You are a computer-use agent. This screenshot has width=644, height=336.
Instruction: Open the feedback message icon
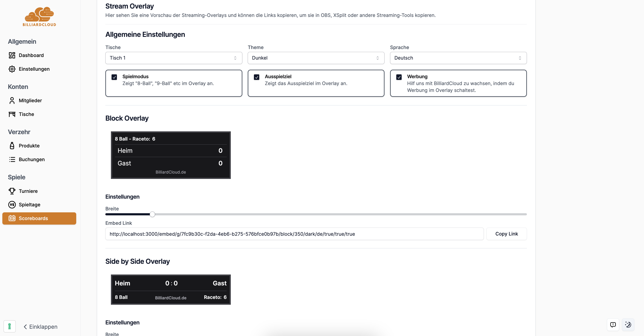pos(613,325)
